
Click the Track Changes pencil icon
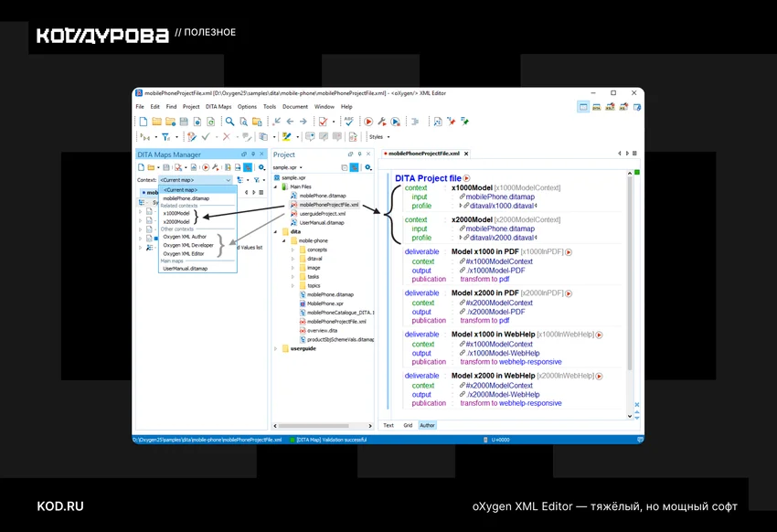click(x=192, y=137)
